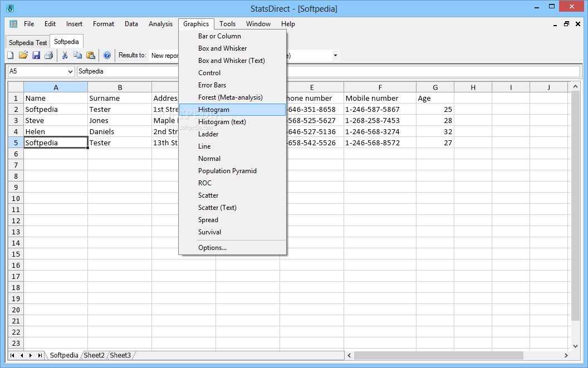The width and height of the screenshot is (588, 368).
Task: Select Error Bars entry
Action: tap(233, 85)
